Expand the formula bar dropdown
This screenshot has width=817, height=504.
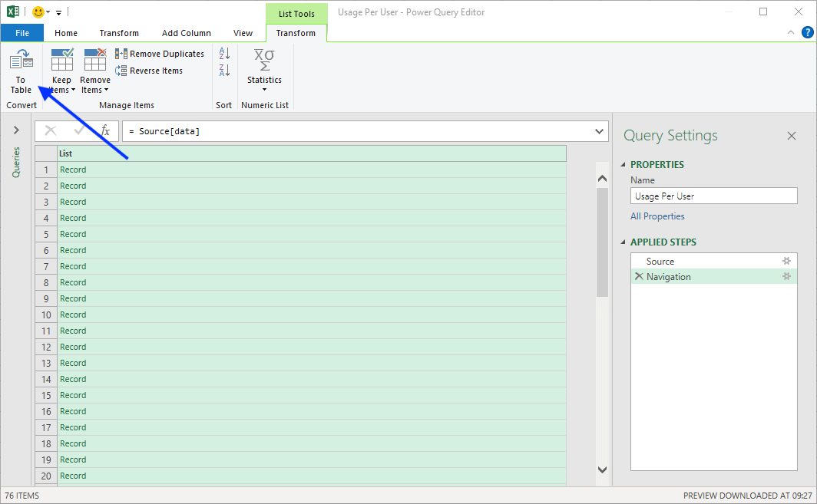point(599,131)
